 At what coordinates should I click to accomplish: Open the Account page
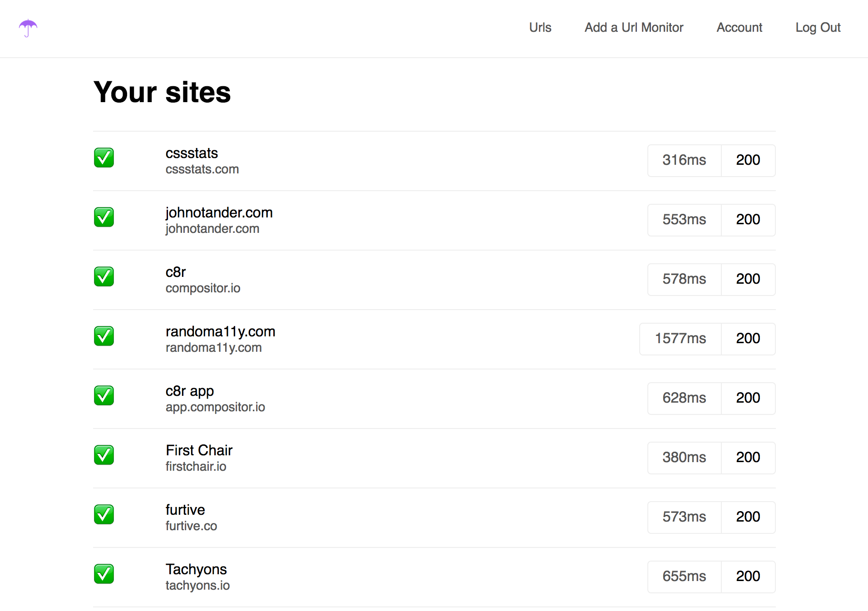[739, 28]
